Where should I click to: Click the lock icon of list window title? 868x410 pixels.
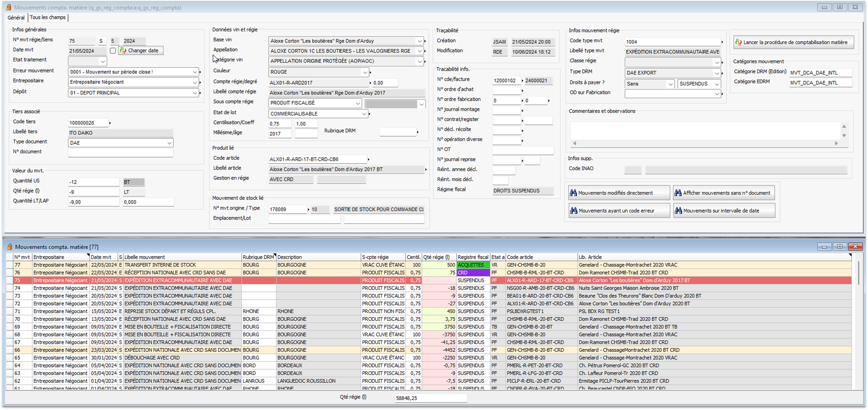[x=10, y=247]
